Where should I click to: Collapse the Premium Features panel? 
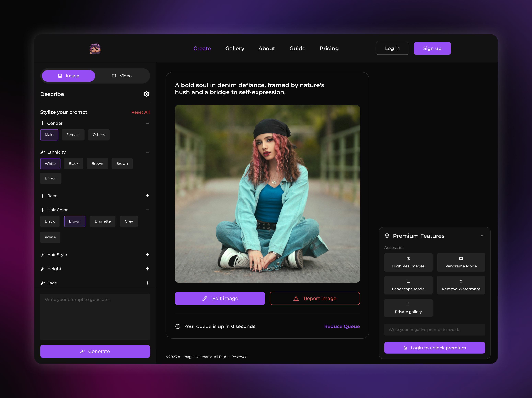pos(482,236)
